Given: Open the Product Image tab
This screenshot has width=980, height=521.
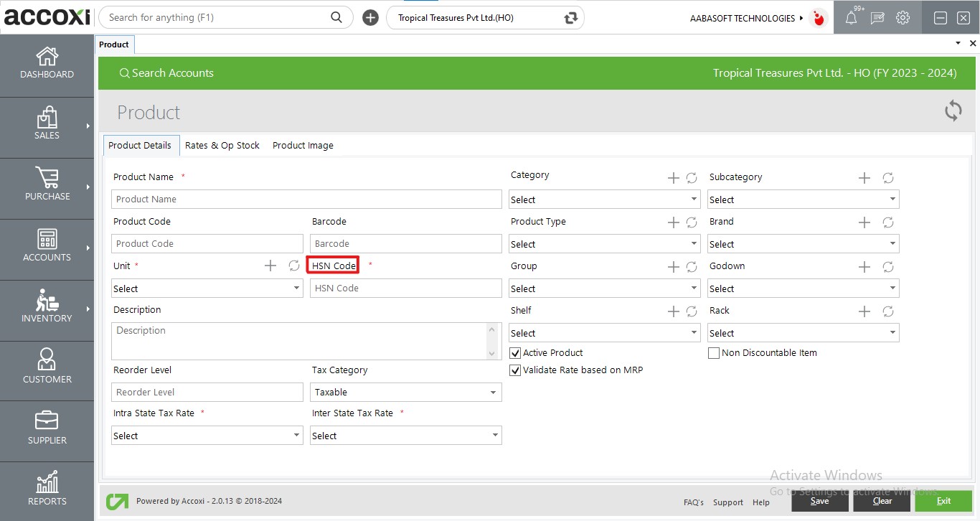Looking at the screenshot, I should 303,145.
